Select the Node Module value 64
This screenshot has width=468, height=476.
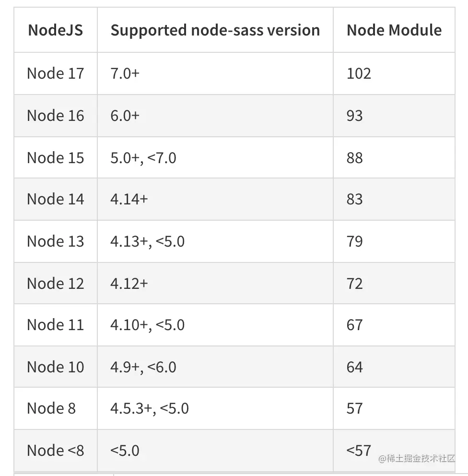[354, 367]
